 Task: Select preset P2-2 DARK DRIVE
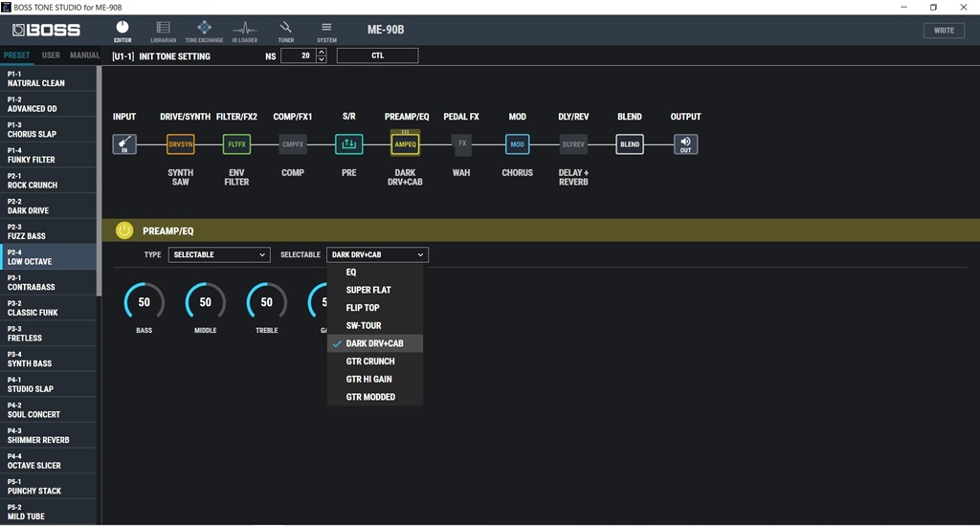(48, 207)
